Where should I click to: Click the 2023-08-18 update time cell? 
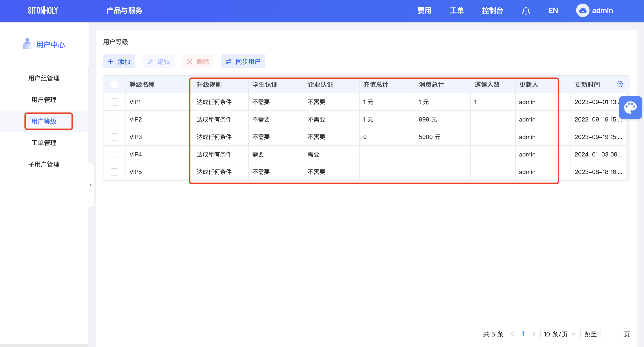pyautogui.click(x=598, y=172)
